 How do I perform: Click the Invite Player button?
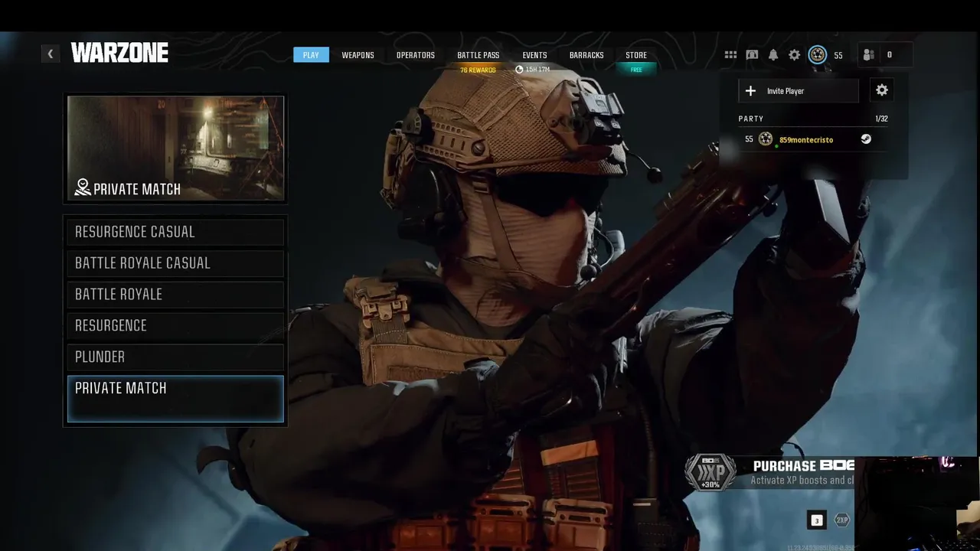click(799, 90)
